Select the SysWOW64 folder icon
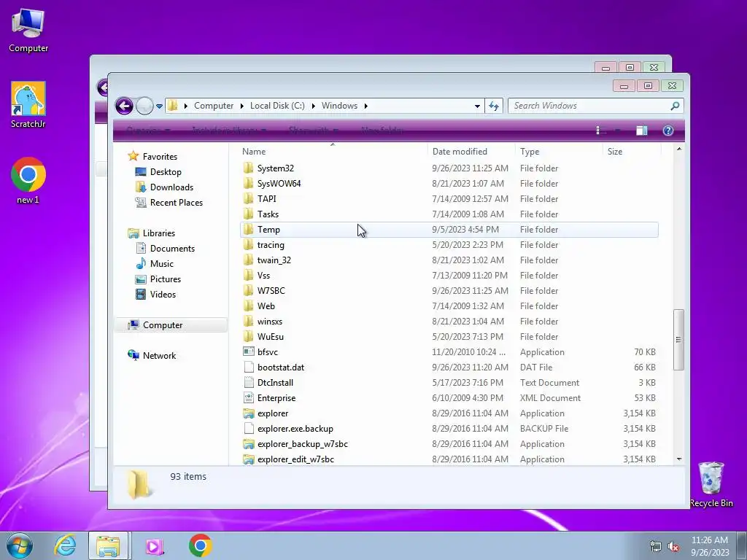The image size is (747, 560). [x=248, y=183]
